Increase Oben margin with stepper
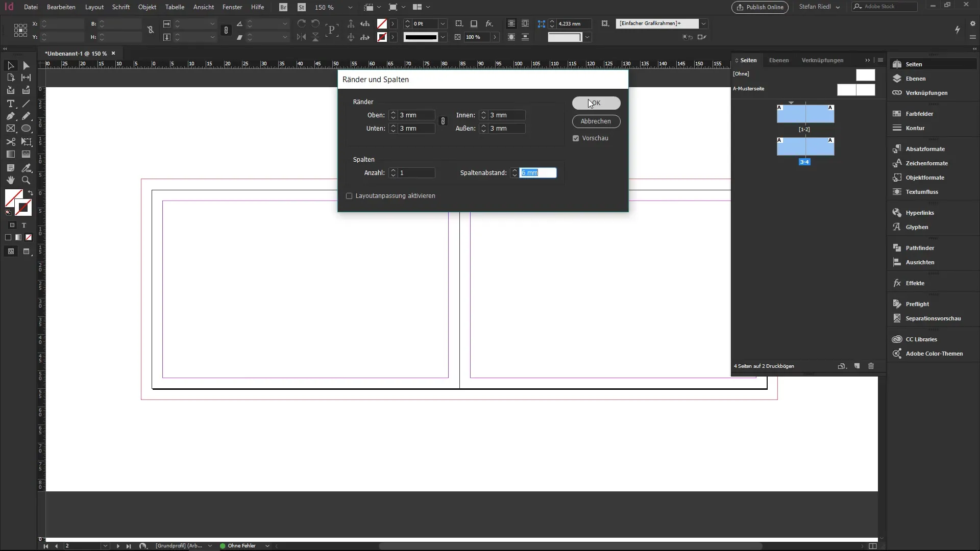 pyautogui.click(x=393, y=113)
